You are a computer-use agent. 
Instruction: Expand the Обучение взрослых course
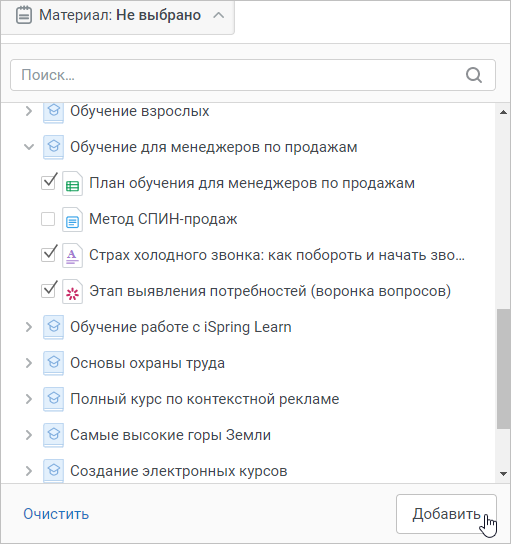pos(29,111)
